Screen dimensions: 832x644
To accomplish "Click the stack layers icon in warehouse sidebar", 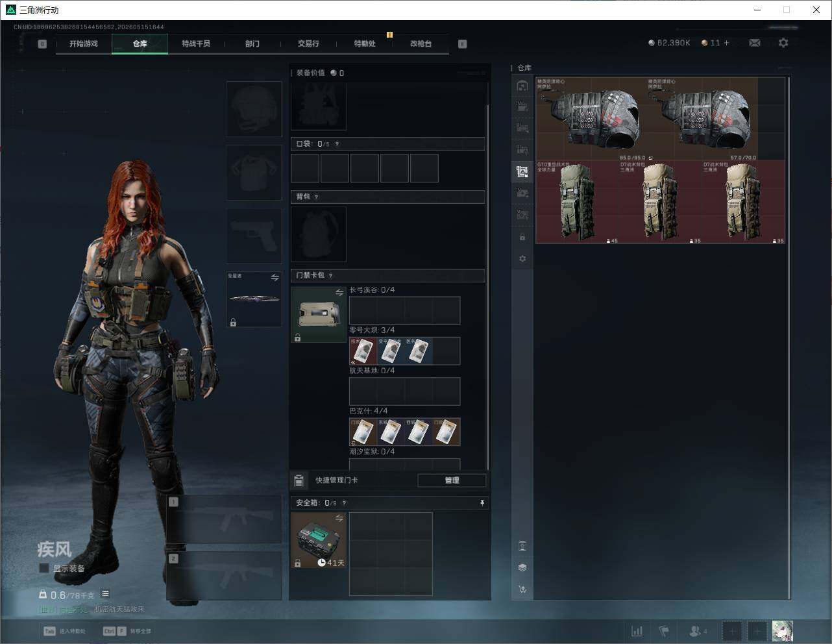I will click(x=522, y=567).
